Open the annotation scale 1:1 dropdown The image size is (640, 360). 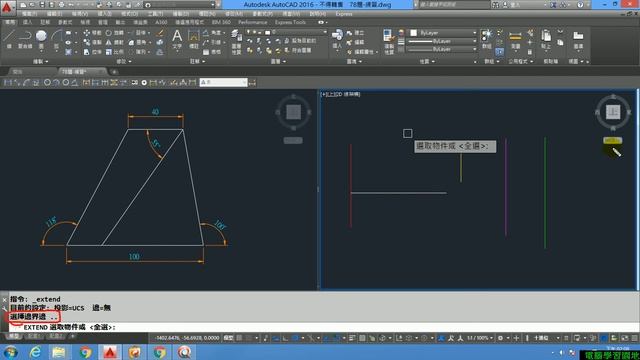[x=480, y=338]
